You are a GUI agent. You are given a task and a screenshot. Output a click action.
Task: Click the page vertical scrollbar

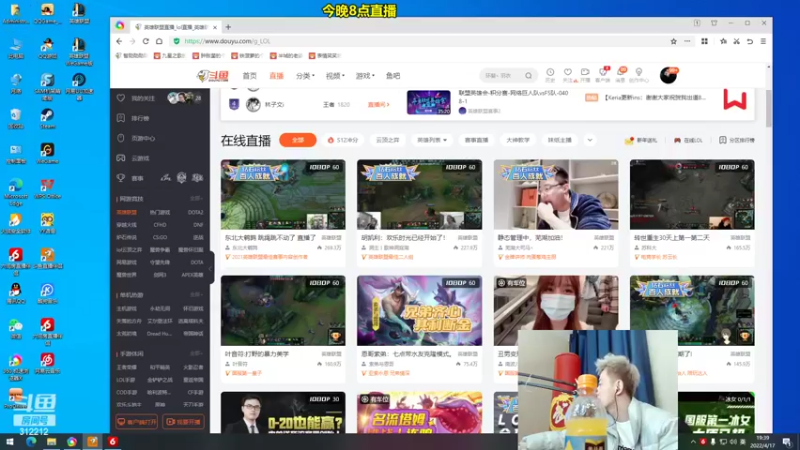(x=768, y=107)
